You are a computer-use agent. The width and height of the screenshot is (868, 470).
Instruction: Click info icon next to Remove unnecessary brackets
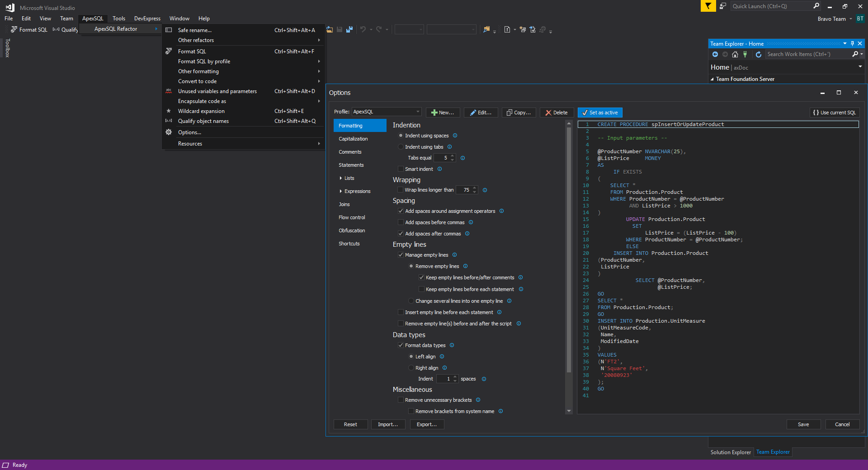click(478, 400)
